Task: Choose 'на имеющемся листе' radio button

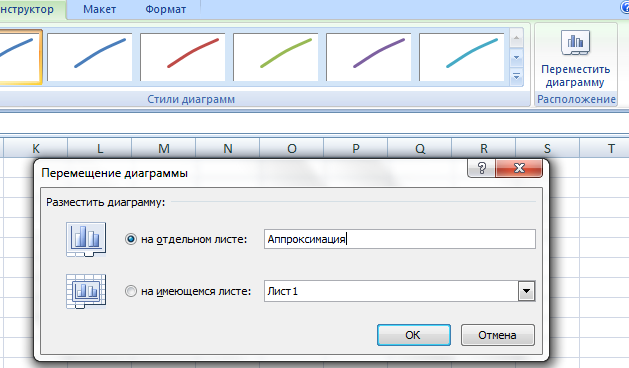Action: [x=131, y=291]
